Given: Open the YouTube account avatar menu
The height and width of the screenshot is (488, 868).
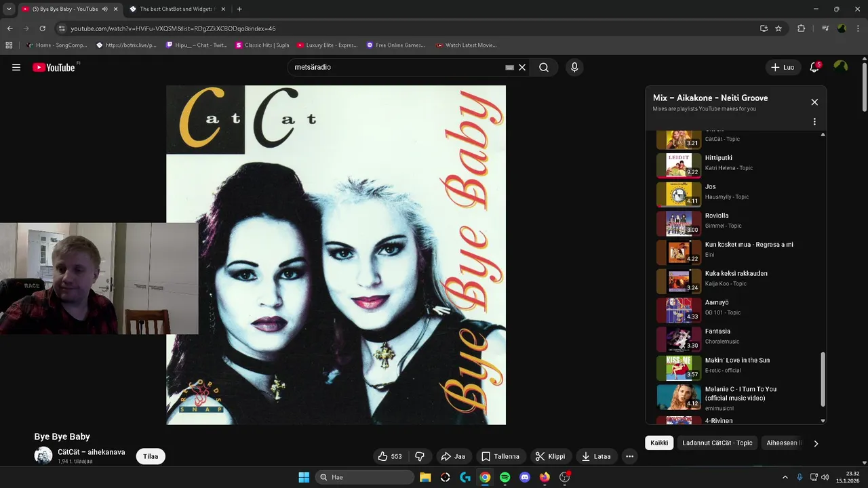Looking at the screenshot, I should pyautogui.click(x=841, y=66).
